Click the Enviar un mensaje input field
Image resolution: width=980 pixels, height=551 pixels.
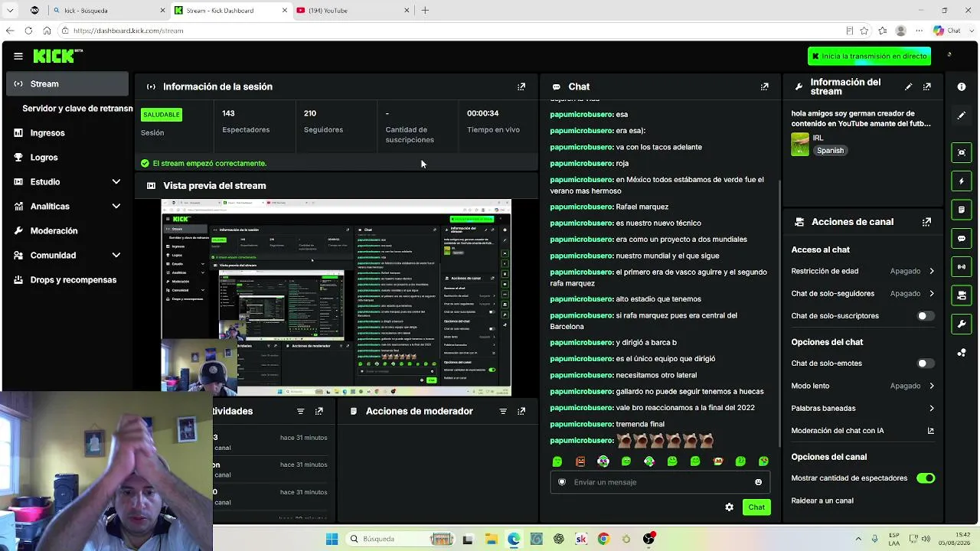tap(658, 482)
